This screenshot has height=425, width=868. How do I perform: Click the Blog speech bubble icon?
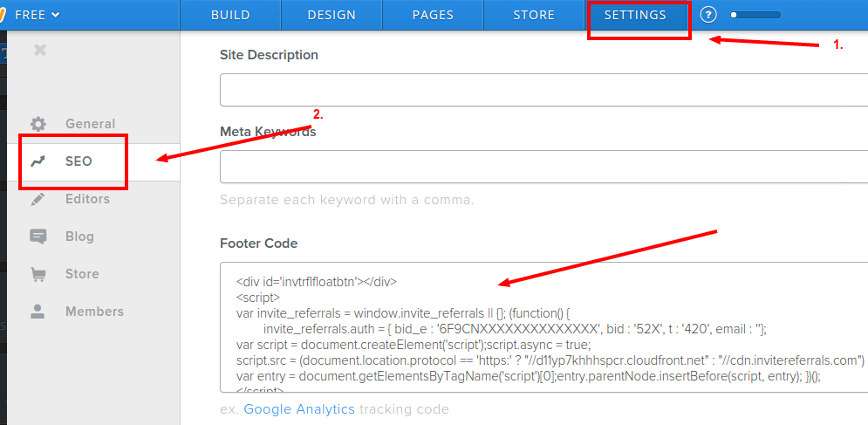(x=38, y=236)
